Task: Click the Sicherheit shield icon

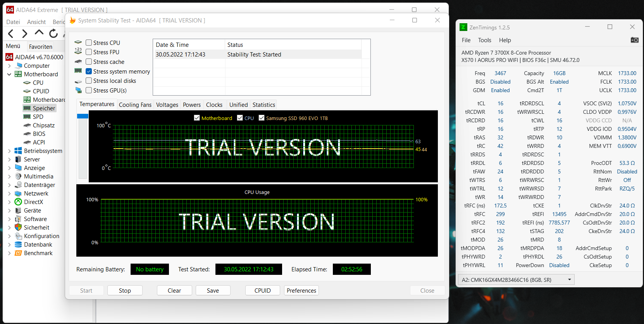Action: [x=18, y=227]
